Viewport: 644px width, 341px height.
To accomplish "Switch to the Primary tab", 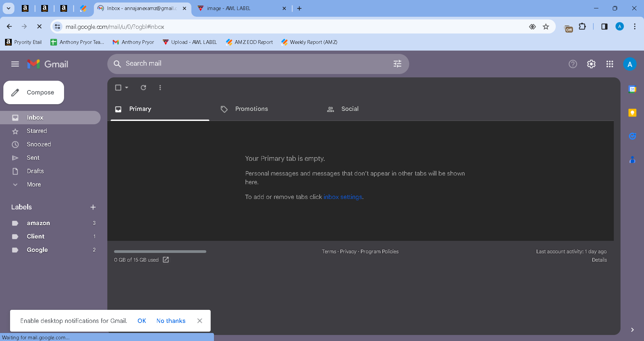I will click(160, 109).
